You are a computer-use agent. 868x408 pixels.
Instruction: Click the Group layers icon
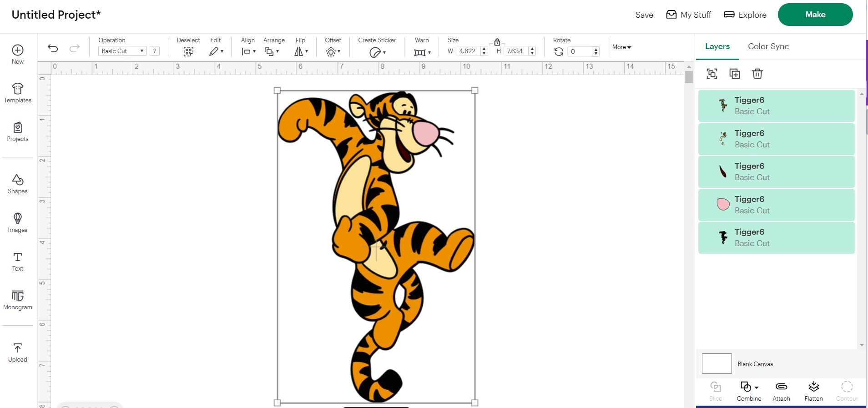click(712, 74)
